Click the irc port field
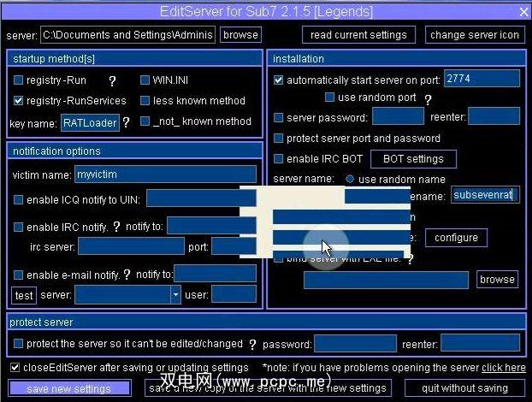Image resolution: width=532 pixels, height=402 pixels. pyautogui.click(x=233, y=246)
